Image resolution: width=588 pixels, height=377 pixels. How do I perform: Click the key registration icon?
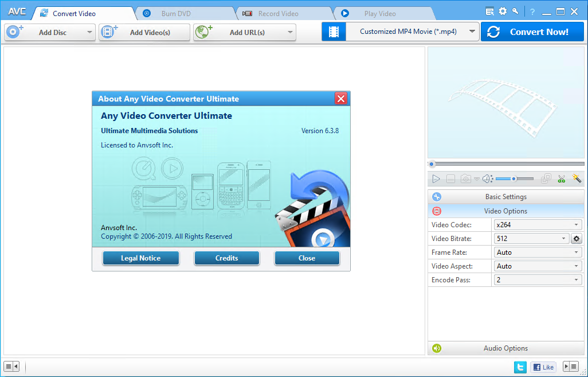coord(516,11)
